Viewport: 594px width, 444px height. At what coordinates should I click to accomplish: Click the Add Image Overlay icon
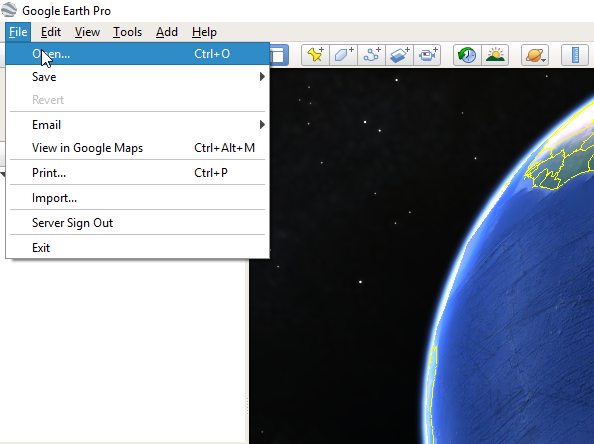tap(400, 55)
